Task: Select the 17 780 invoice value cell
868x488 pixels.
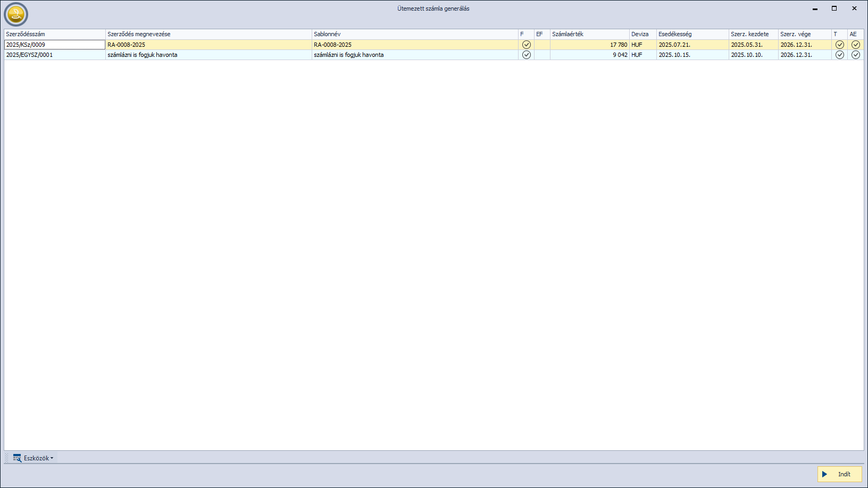Action: (589, 45)
